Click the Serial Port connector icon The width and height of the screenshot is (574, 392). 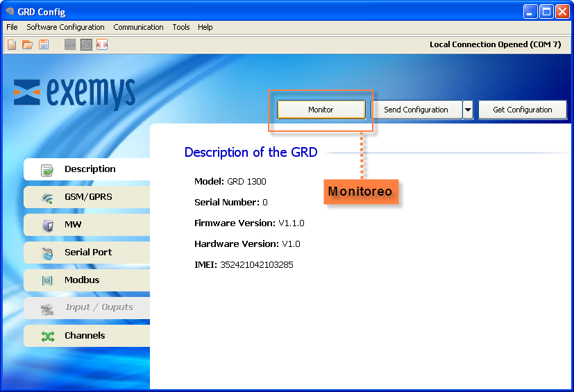click(x=47, y=253)
